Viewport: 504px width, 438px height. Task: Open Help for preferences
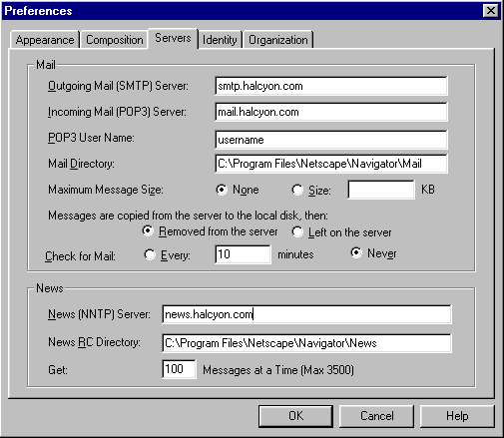pos(457,416)
